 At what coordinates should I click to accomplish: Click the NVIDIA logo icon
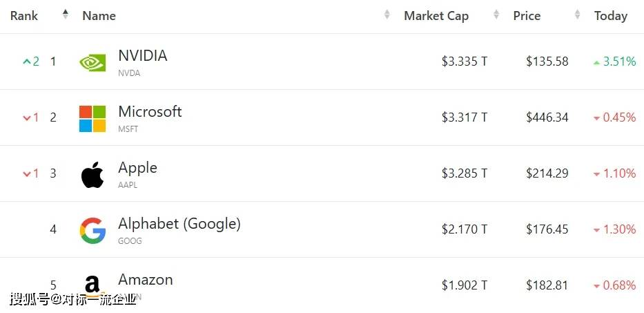tap(92, 62)
